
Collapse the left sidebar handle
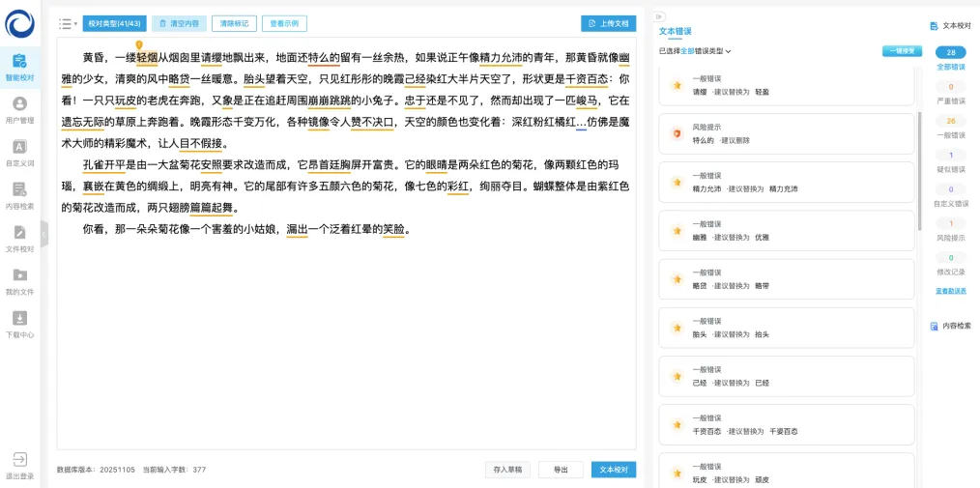[x=43, y=234]
